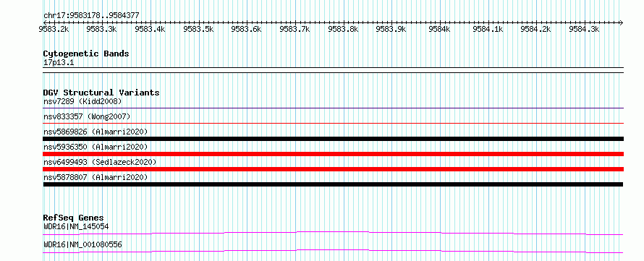Open gene label WDR16|NM_145054
The width and height of the screenshot is (644, 261).
(76, 226)
